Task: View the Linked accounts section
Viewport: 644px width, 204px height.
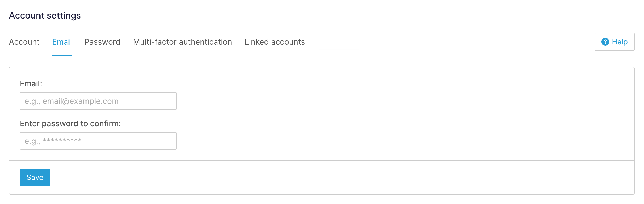Action: click(x=274, y=42)
